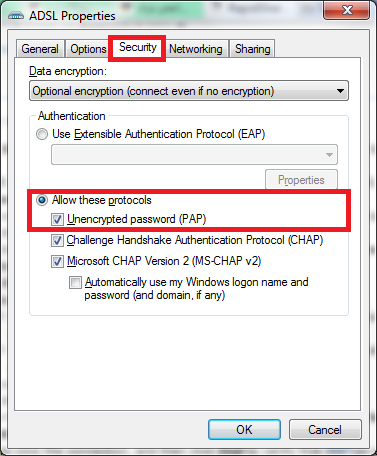The image size is (377, 456).
Task: Disable Microsoft CHAP Version 2 checkbox
Action: 57,261
